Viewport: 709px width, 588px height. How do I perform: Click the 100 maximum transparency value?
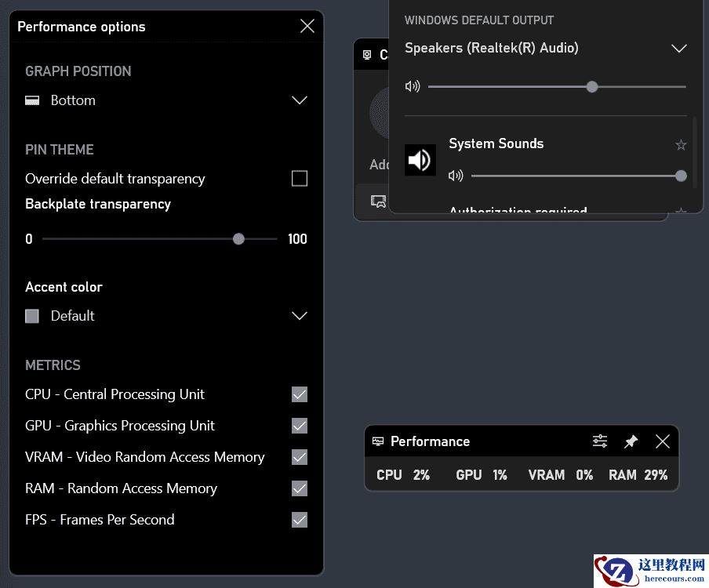coord(297,239)
